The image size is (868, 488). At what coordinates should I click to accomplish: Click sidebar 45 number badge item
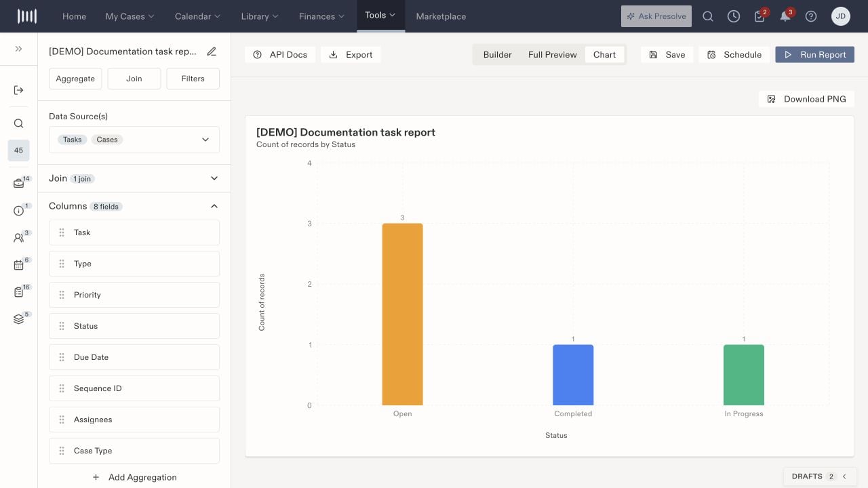click(18, 150)
